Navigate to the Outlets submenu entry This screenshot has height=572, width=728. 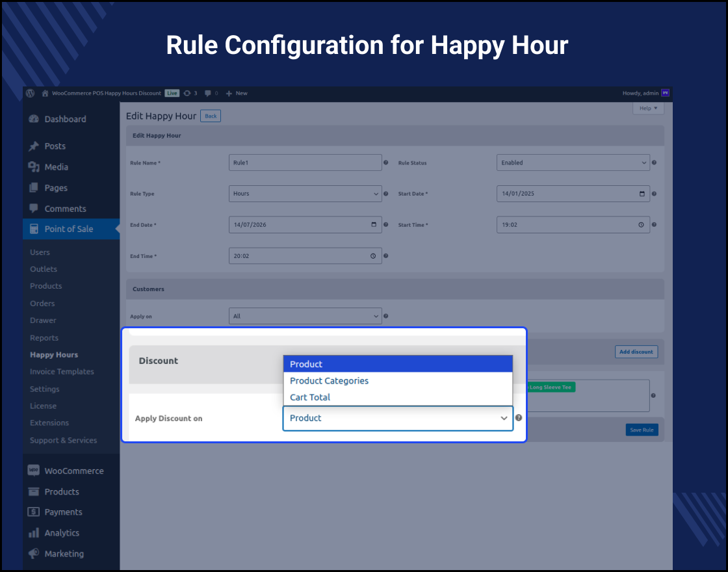pyautogui.click(x=44, y=269)
